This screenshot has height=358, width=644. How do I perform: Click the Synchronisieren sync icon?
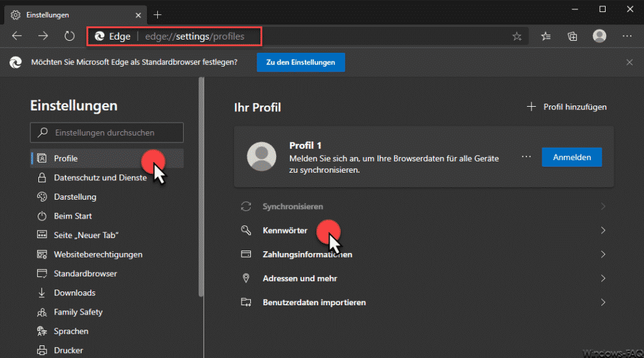pyautogui.click(x=246, y=206)
